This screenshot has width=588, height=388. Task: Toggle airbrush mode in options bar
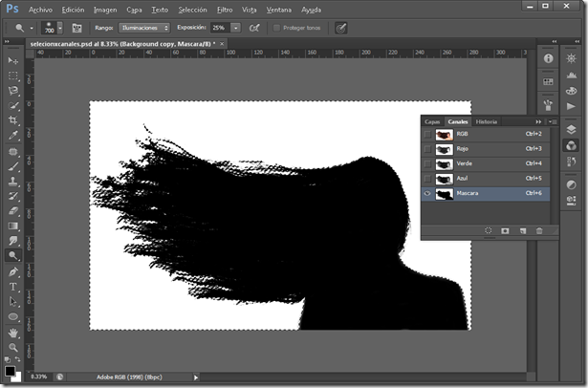[254, 28]
